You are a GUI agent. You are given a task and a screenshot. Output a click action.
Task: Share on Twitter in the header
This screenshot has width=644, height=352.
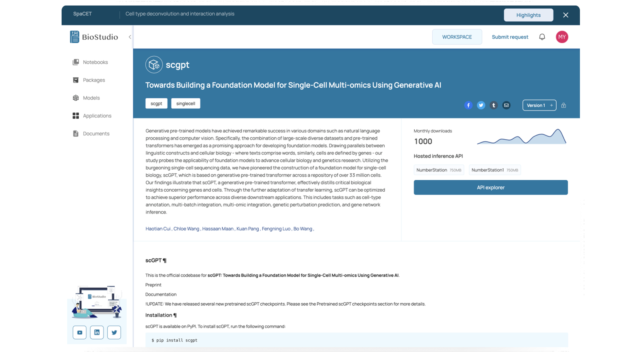pyautogui.click(x=481, y=105)
